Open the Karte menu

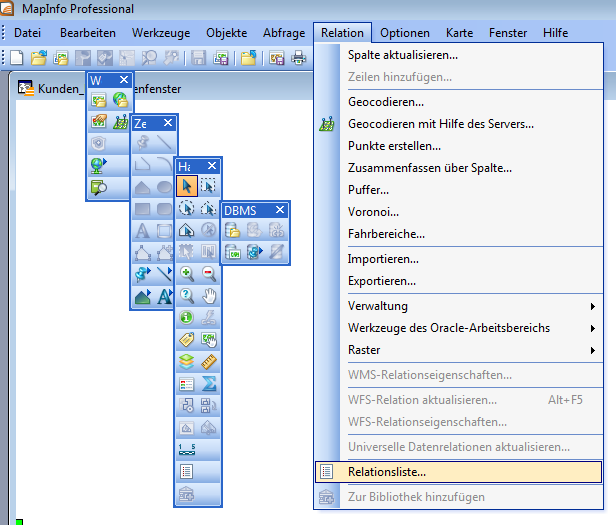pos(459,33)
